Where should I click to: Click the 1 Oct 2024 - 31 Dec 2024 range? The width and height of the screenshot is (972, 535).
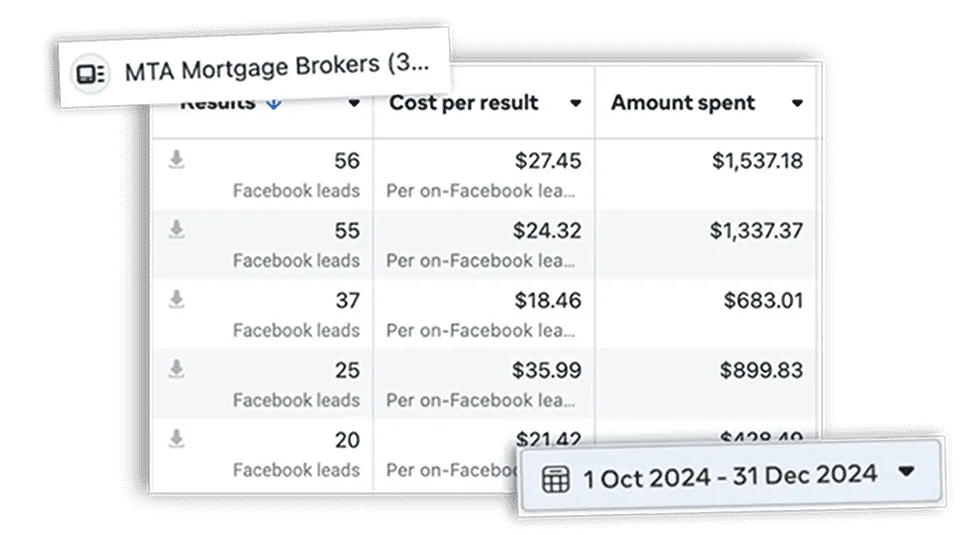(730, 477)
